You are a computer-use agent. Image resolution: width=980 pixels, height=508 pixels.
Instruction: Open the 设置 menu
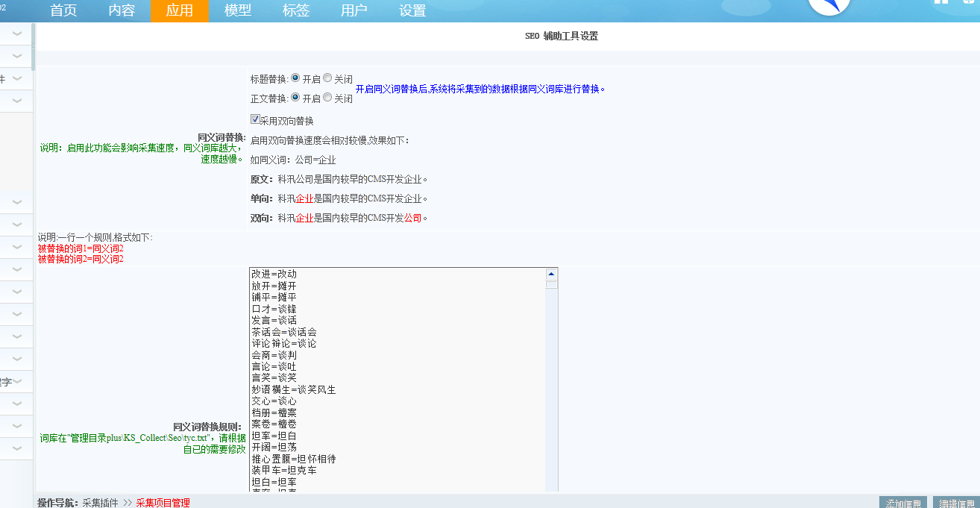pyautogui.click(x=412, y=11)
